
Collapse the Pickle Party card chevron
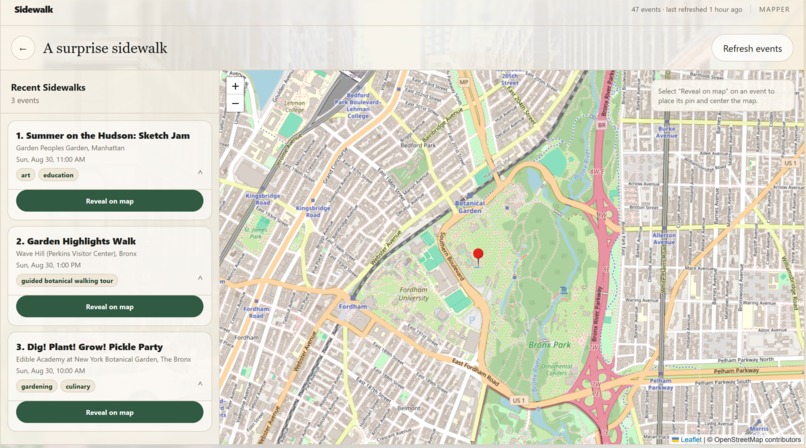coord(200,384)
